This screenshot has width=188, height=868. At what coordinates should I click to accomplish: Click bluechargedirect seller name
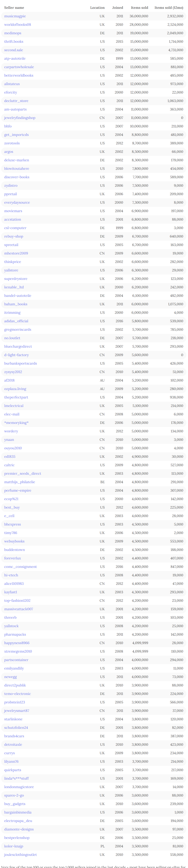click(x=18, y=346)
